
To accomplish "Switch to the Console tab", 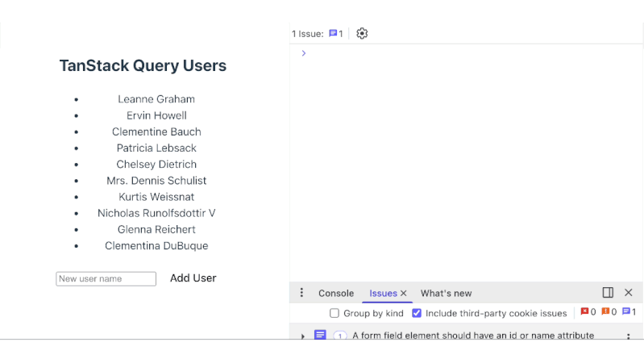I will pyautogui.click(x=336, y=294).
